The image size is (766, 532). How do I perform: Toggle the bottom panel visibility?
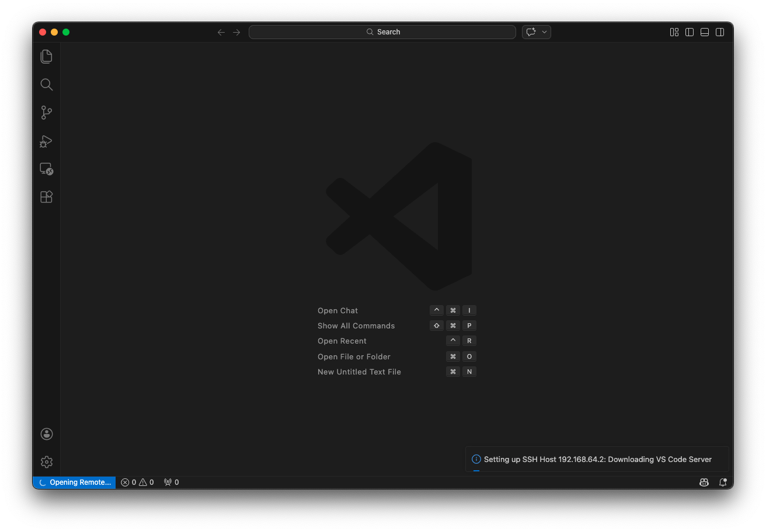coord(705,32)
